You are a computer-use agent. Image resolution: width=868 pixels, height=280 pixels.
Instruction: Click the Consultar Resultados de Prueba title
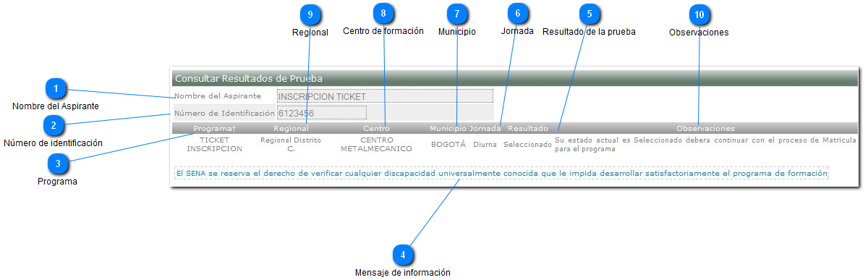click(249, 78)
